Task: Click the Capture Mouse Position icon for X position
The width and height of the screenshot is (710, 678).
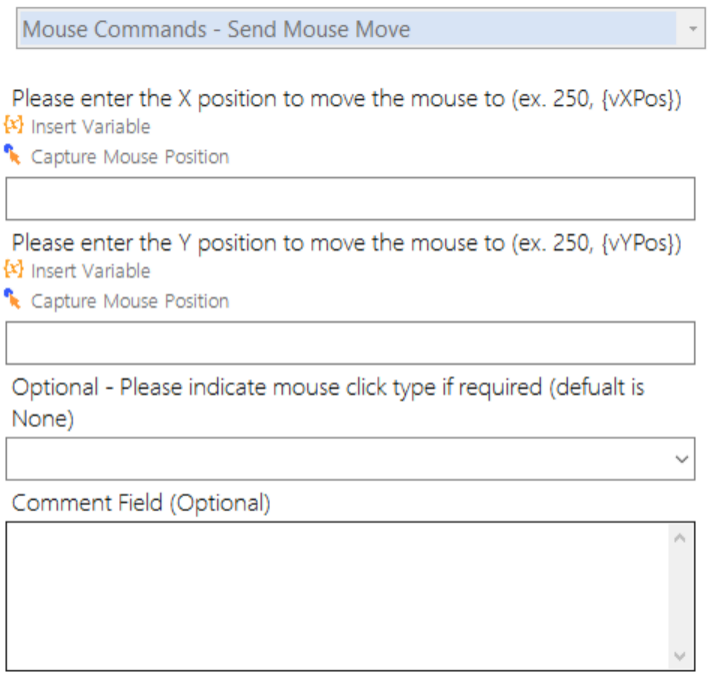Action: click(x=13, y=155)
